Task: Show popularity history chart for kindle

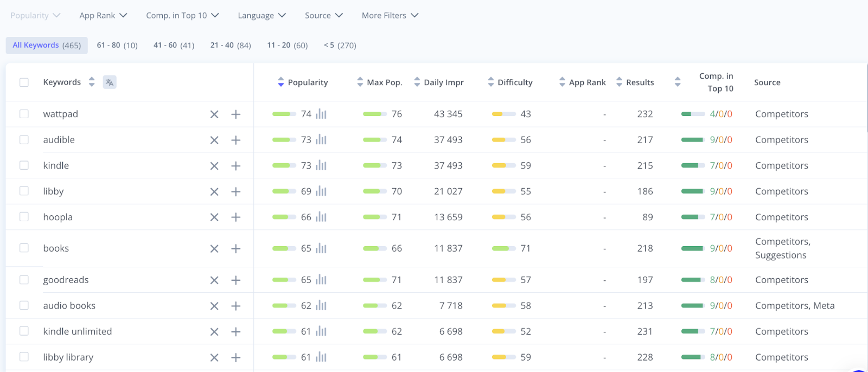Action: 321,165
